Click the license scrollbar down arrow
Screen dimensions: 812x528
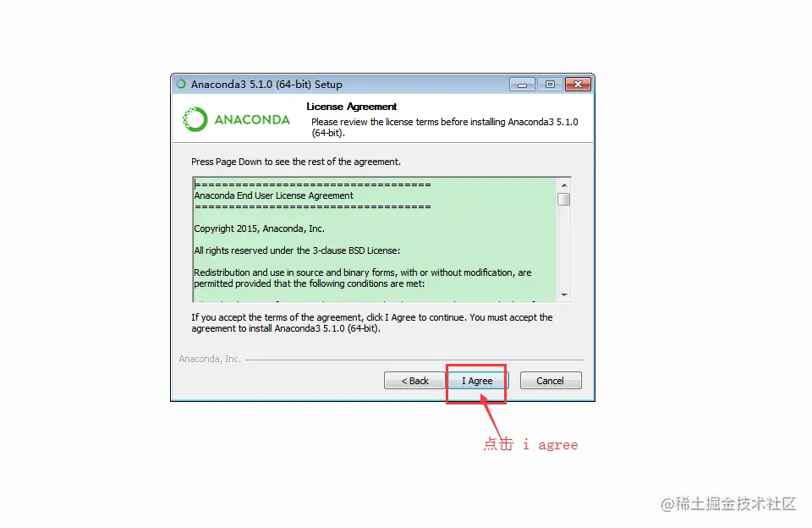tap(564, 294)
